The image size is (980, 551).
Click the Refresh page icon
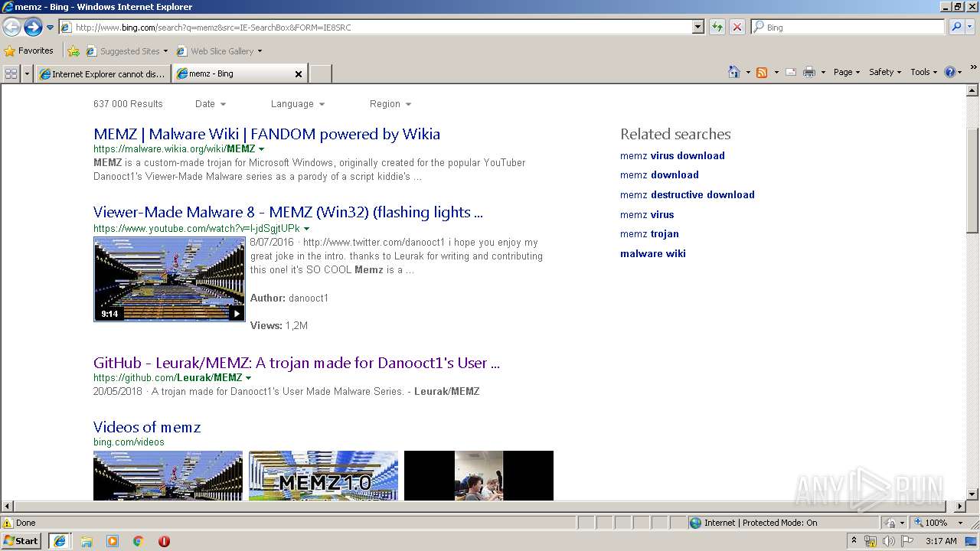click(x=717, y=27)
